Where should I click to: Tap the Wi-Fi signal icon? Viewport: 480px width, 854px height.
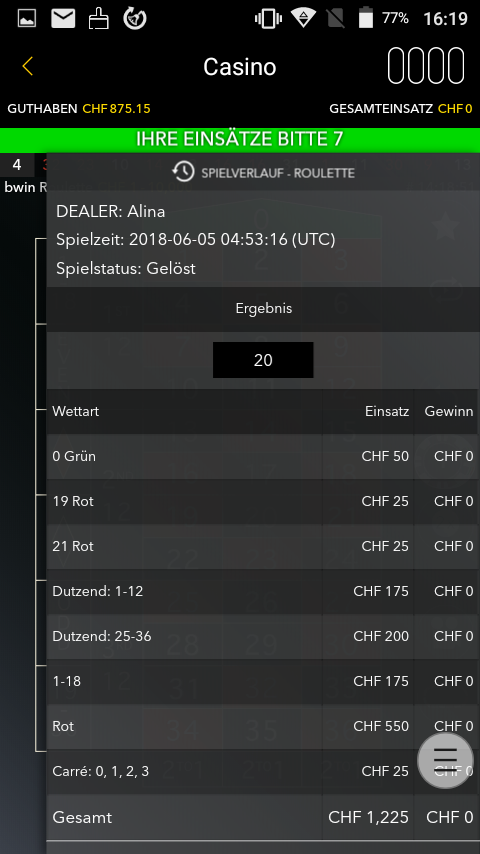pyautogui.click(x=303, y=18)
